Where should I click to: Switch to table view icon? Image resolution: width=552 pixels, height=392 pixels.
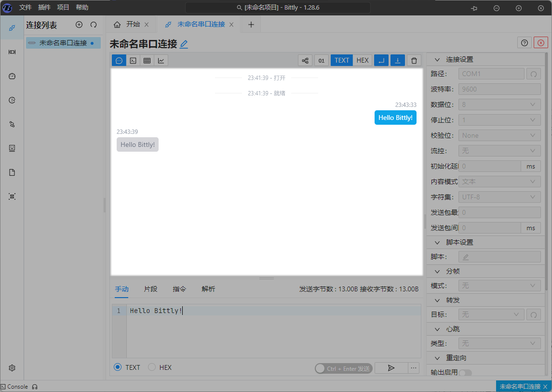(x=147, y=60)
